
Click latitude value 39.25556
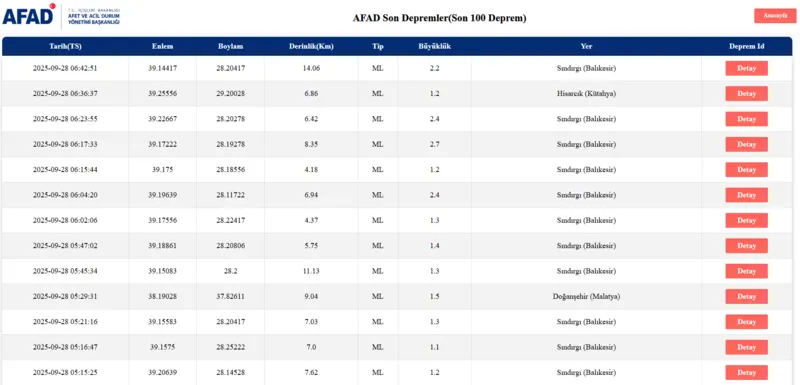tap(162, 94)
